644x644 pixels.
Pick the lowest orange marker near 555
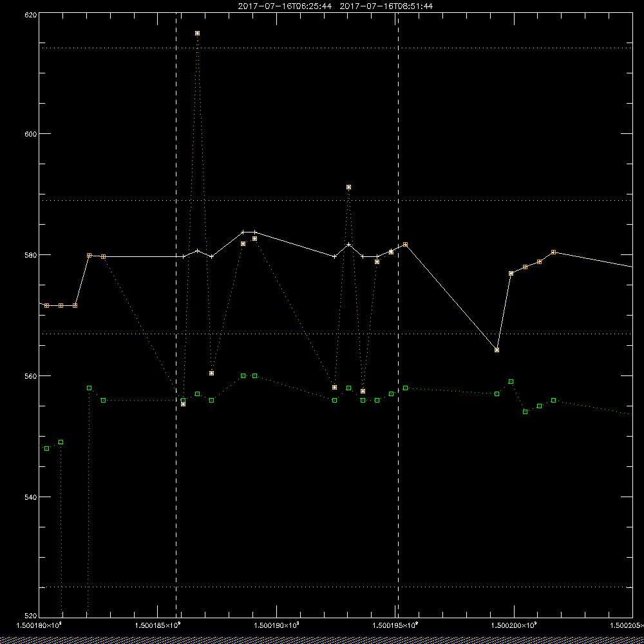tap(183, 404)
